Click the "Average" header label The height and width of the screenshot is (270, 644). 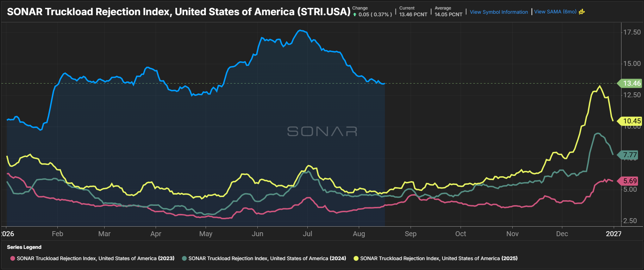[x=443, y=8]
